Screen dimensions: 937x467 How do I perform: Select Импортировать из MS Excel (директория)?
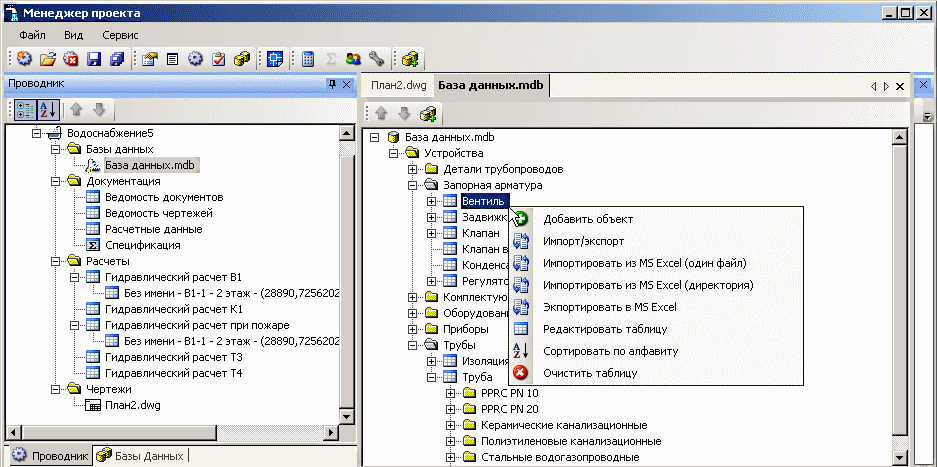[x=656, y=285]
